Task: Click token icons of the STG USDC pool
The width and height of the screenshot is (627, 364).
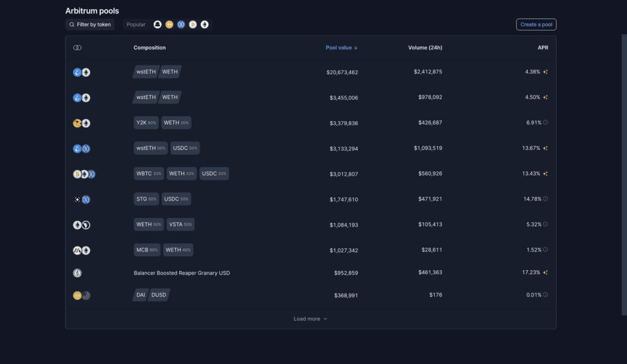Action: [81, 199]
